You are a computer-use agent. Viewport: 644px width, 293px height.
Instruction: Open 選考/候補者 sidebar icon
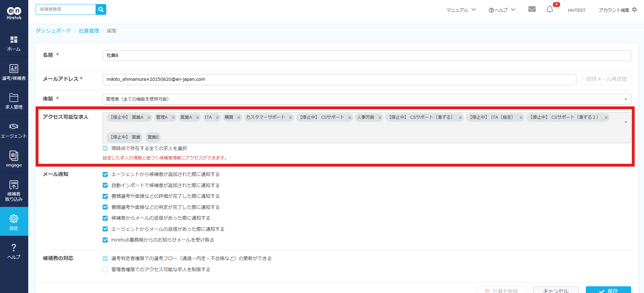pos(14,72)
